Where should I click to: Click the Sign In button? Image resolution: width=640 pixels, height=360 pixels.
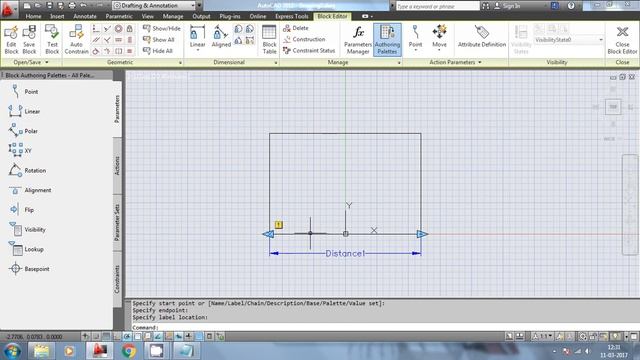click(x=507, y=6)
